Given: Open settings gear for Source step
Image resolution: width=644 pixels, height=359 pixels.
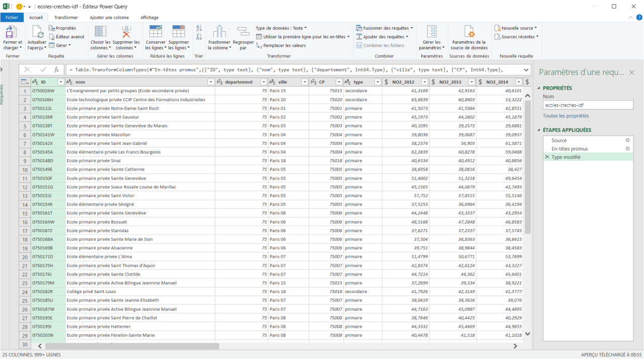Looking at the screenshot, I should (x=627, y=140).
